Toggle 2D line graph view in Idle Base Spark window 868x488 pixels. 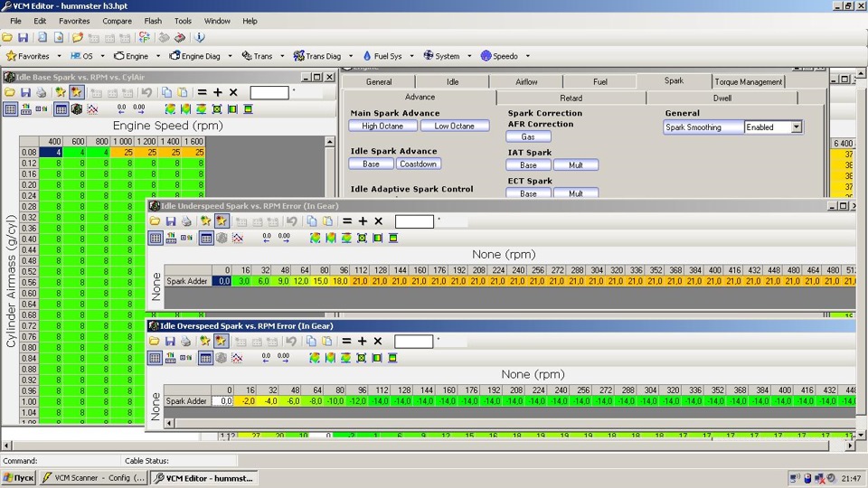pos(92,109)
